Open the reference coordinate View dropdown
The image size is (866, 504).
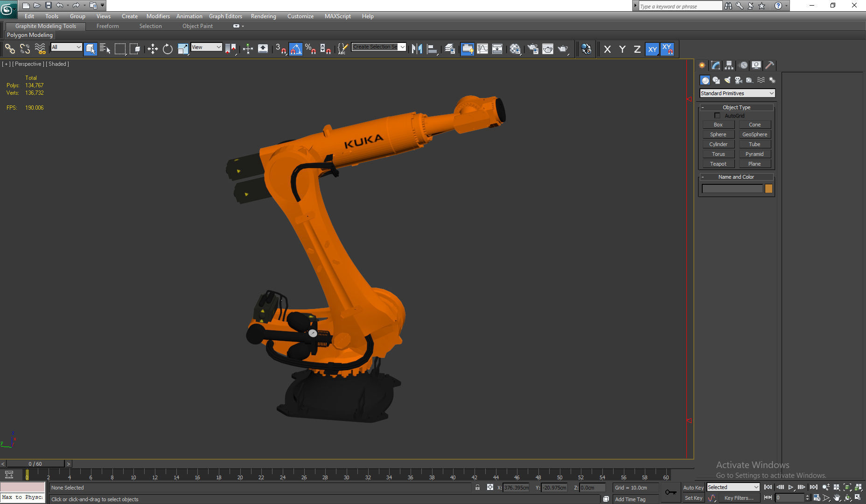coord(206,47)
